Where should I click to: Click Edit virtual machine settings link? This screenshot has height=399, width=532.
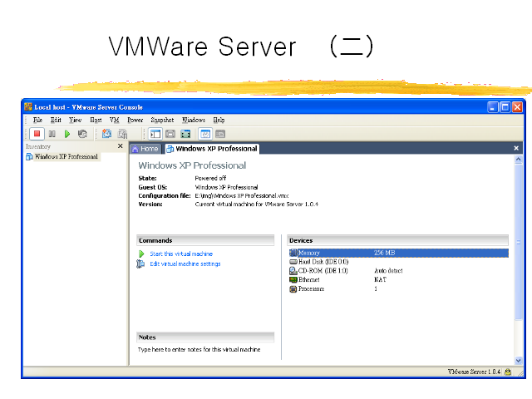tap(185, 264)
